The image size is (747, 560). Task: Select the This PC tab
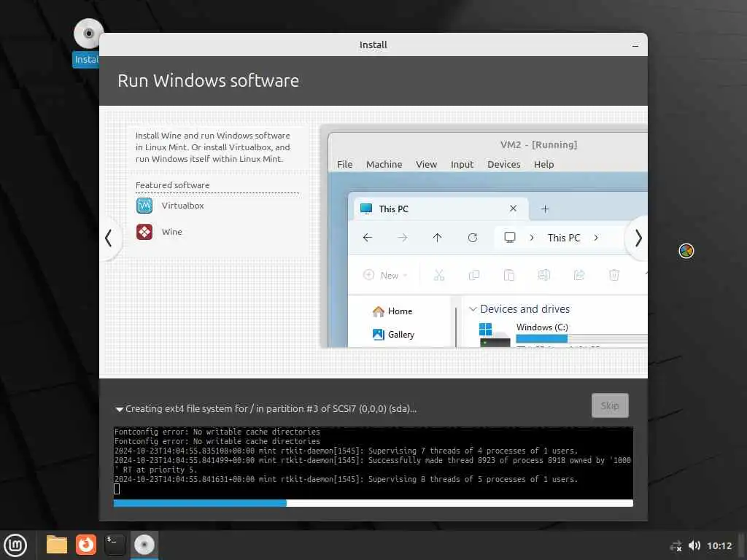point(440,209)
